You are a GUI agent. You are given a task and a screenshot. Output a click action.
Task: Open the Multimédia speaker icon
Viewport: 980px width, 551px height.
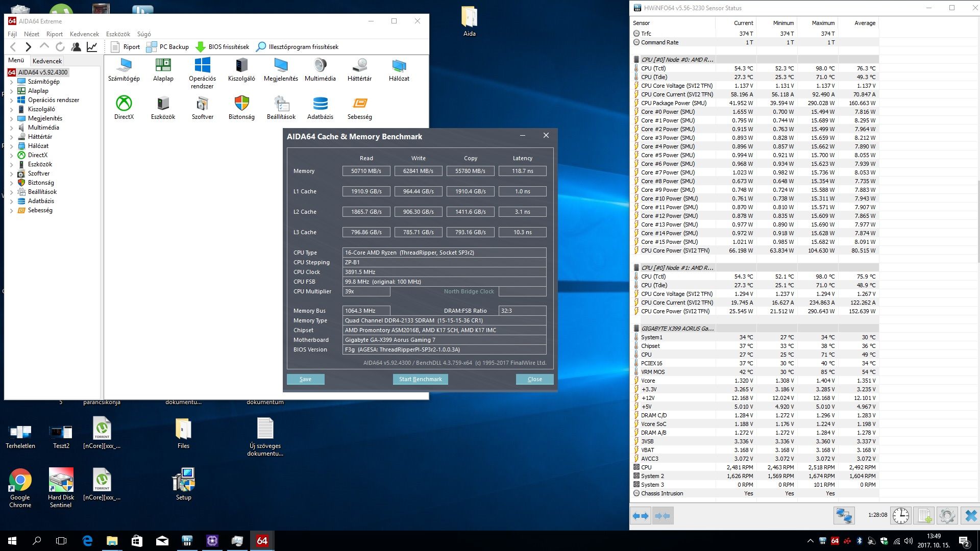tap(320, 70)
